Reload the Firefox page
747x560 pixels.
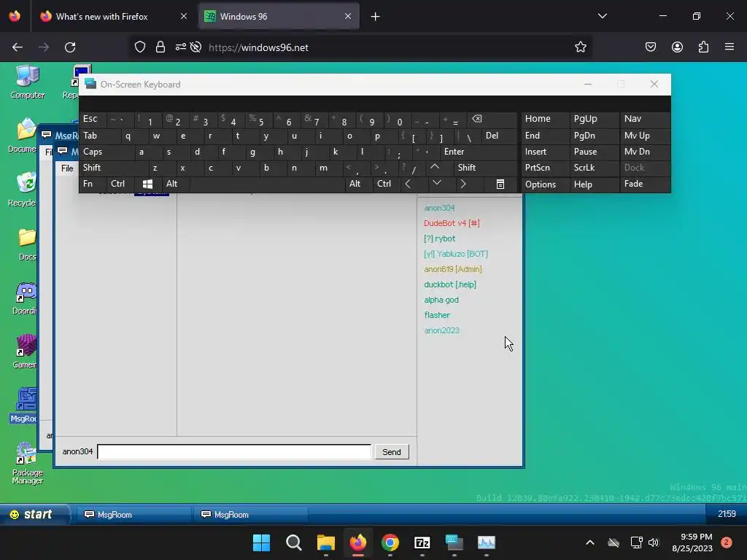coord(70,47)
